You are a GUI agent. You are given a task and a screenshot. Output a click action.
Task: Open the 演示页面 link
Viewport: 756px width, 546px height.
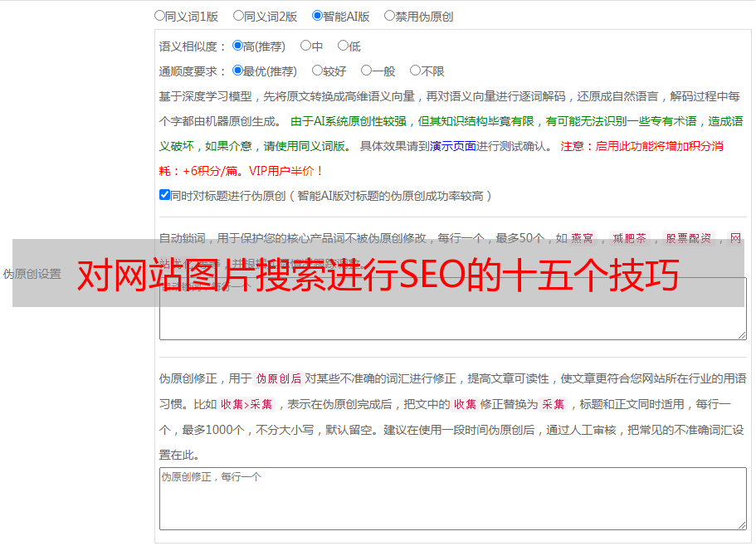coord(452,146)
